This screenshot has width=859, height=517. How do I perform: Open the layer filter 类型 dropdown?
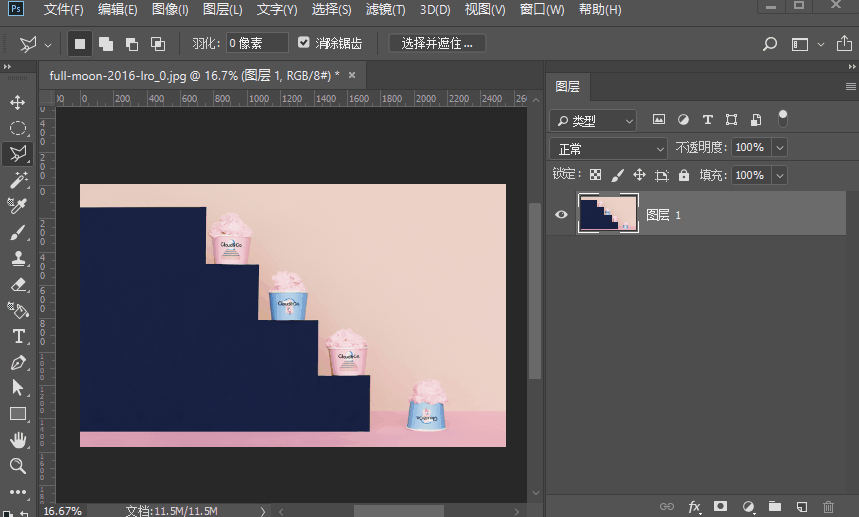coord(594,120)
